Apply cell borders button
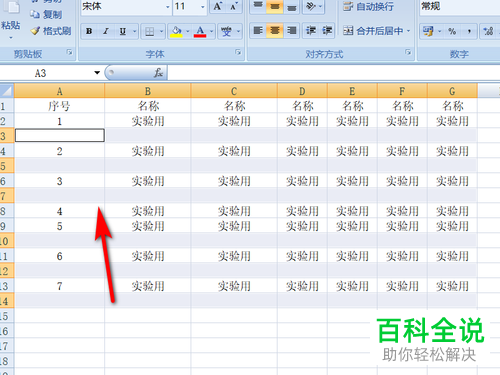500x375 pixels. [149, 31]
